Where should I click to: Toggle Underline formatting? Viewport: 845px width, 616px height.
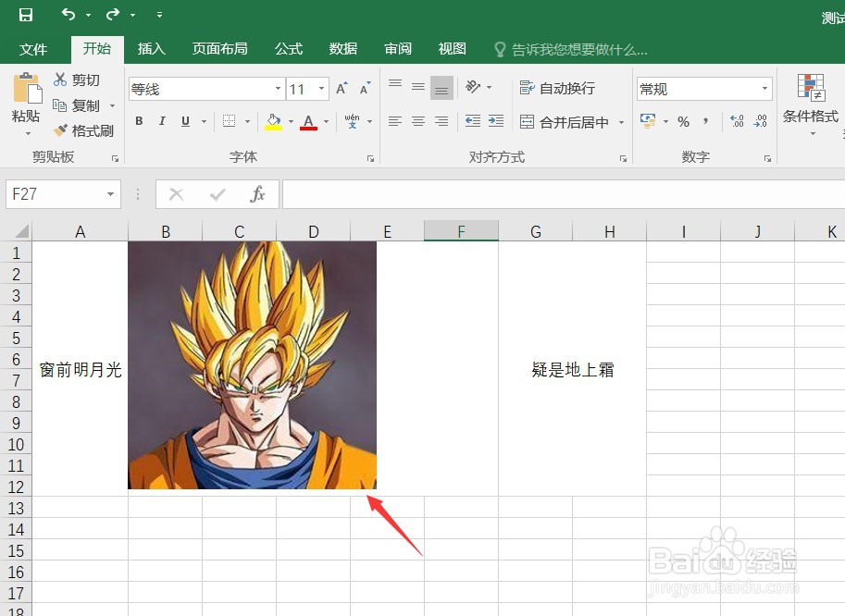coord(185,121)
